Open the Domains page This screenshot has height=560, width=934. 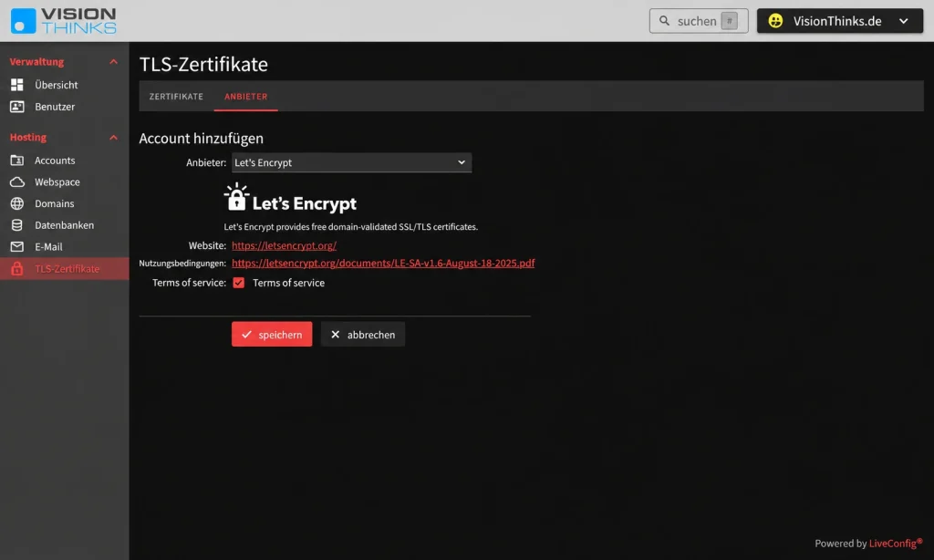pyautogui.click(x=65, y=203)
